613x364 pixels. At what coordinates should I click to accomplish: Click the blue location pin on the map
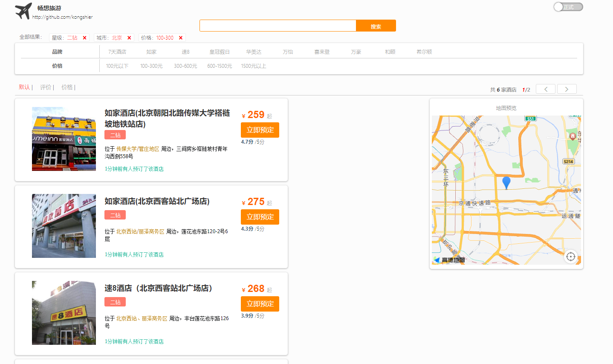[506, 183]
